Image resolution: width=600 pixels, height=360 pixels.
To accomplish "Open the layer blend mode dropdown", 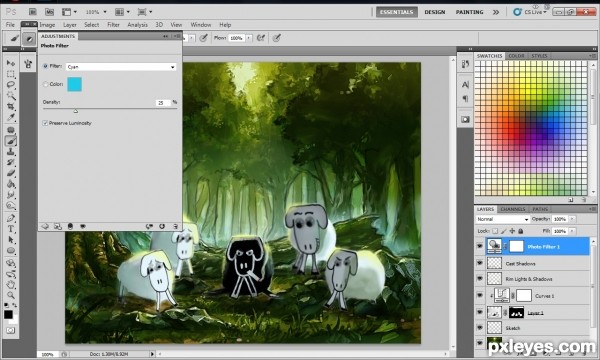I will point(502,219).
